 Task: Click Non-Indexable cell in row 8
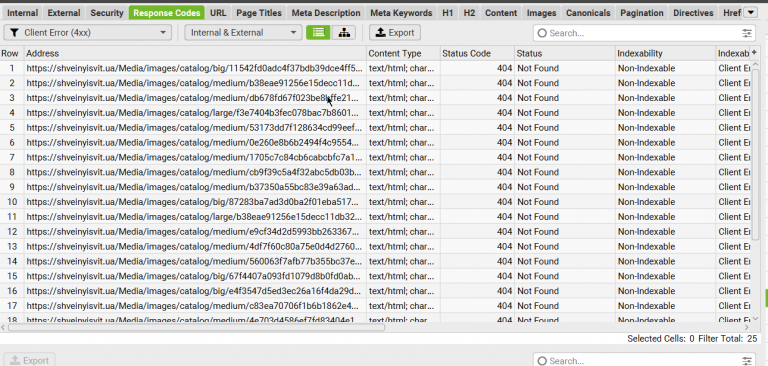coord(666,172)
